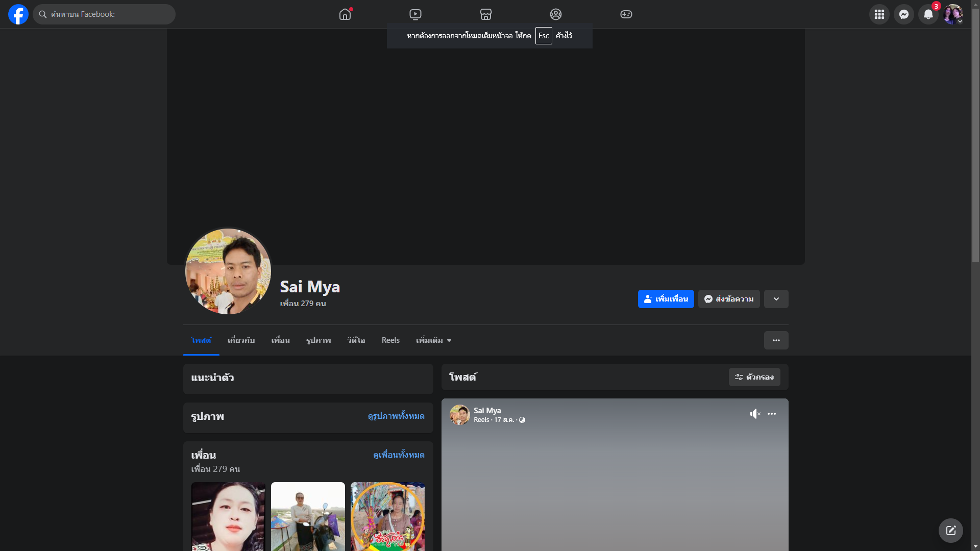The width and height of the screenshot is (980, 551).
Task: Open account menu from profile avatar
Action: pos(953,14)
